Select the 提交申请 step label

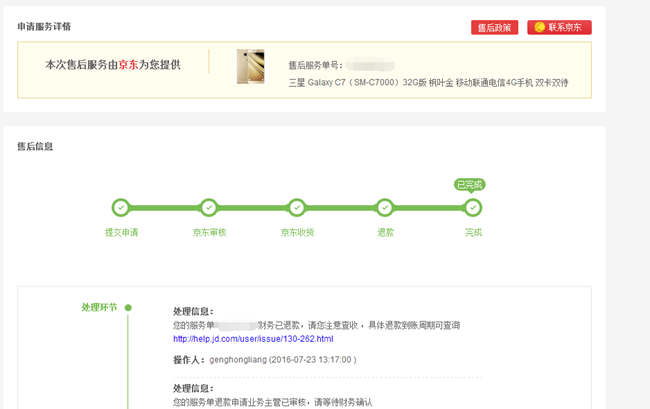click(121, 232)
